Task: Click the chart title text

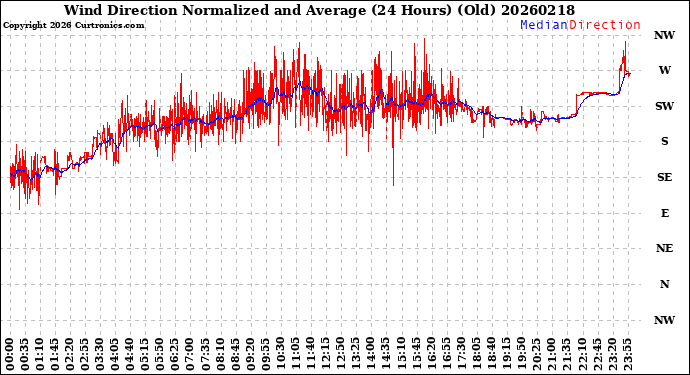Action: pyautogui.click(x=319, y=10)
